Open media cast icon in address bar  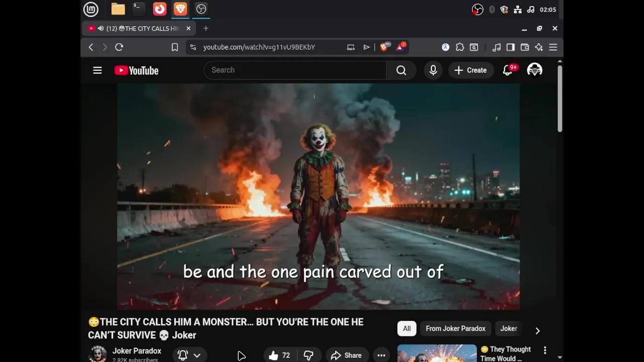pyautogui.click(x=351, y=47)
